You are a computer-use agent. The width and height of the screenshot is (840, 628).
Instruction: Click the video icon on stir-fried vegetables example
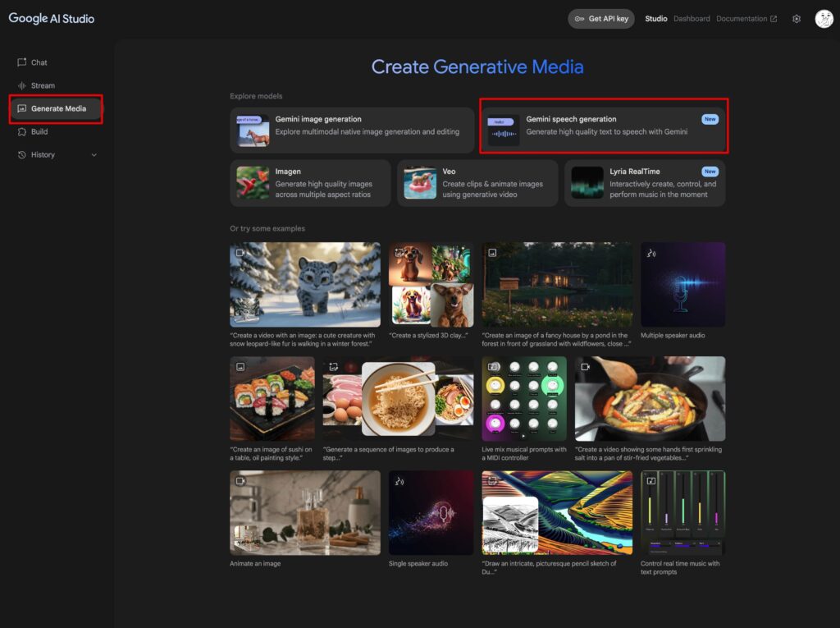pyautogui.click(x=585, y=367)
